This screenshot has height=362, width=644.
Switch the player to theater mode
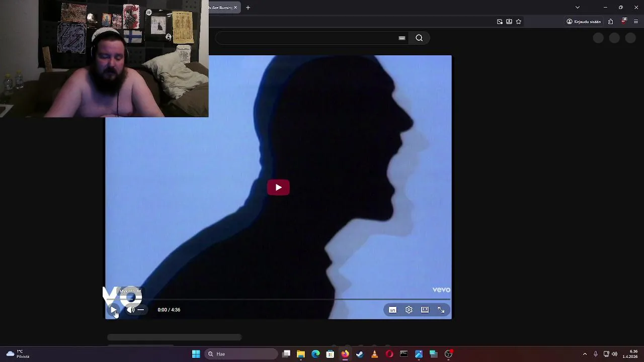coord(425,310)
